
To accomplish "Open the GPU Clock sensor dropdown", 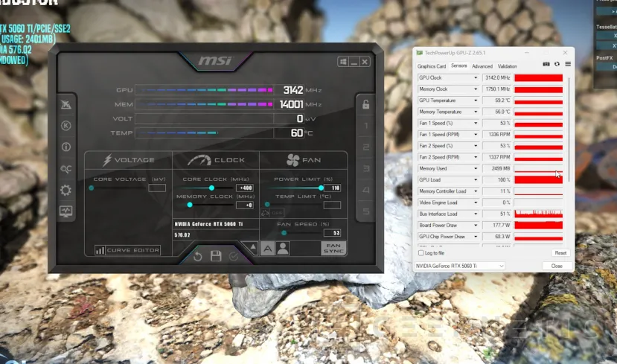I will click(x=476, y=78).
